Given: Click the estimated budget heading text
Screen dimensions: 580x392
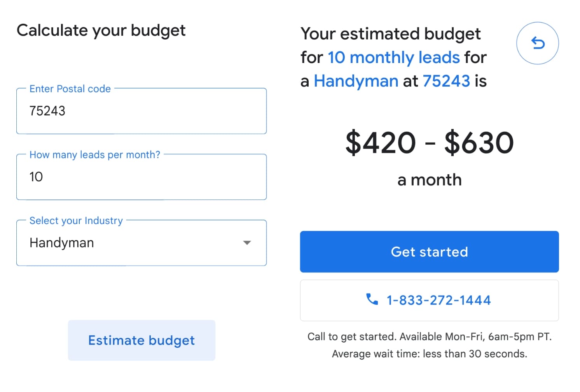Looking at the screenshot, I should pyautogui.click(x=390, y=33).
